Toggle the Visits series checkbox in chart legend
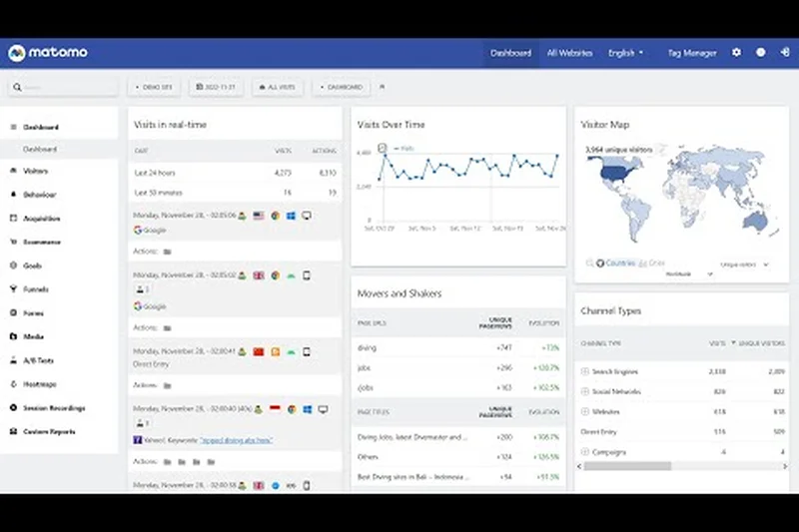Image resolution: width=799 pixels, height=532 pixels. (396, 148)
